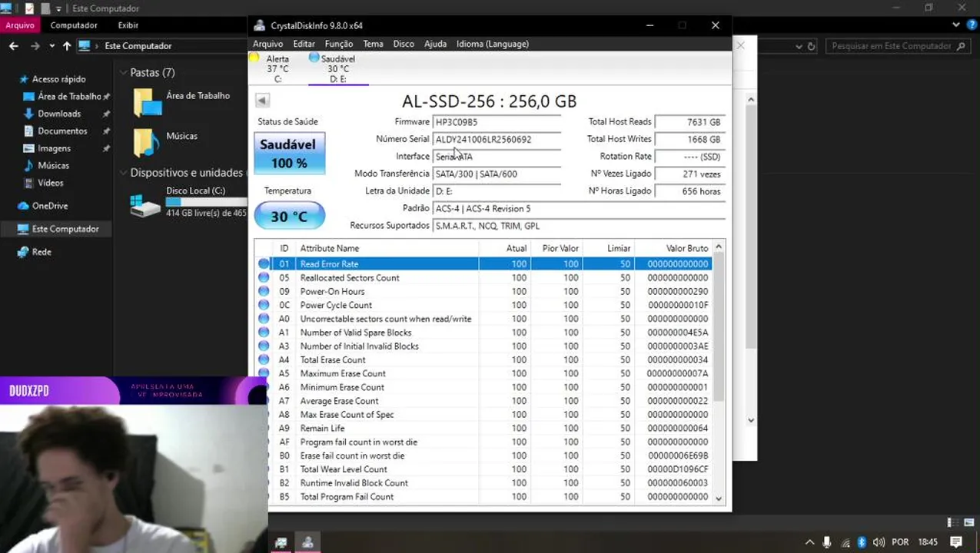Click the Total Host Reads value 7631 GB
980x553 pixels.
[x=689, y=122]
